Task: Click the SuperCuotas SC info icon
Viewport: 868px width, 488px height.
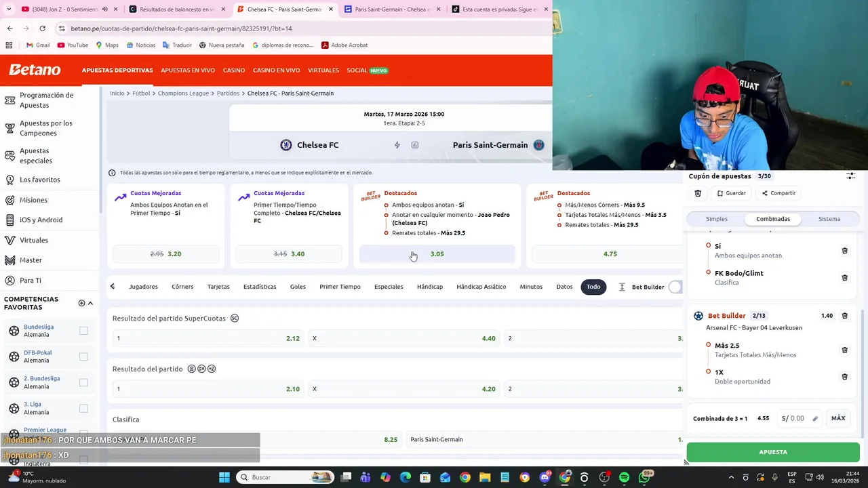Action: 235,319
